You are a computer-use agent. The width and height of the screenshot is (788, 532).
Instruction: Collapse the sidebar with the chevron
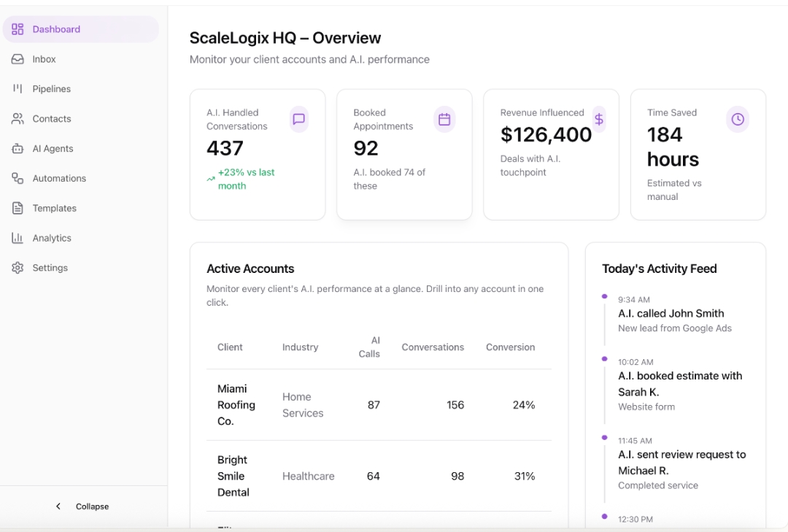click(x=58, y=506)
